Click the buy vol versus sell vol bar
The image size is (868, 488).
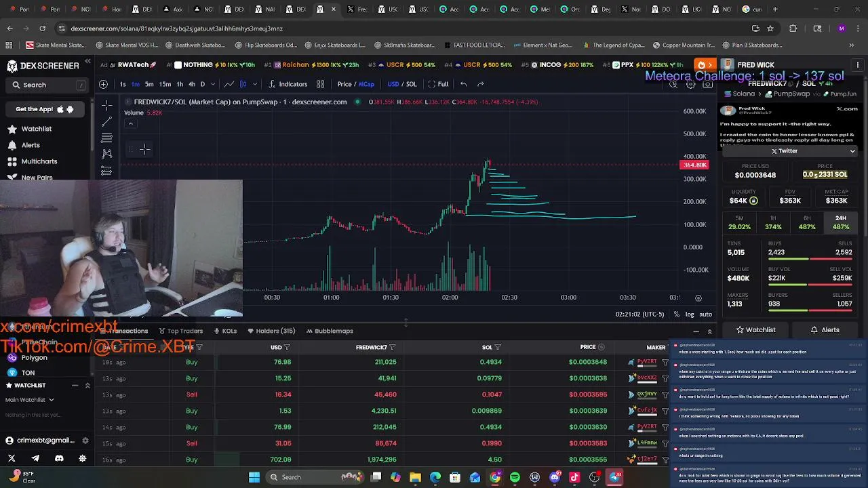pyautogui.click(x=810, y=285)
